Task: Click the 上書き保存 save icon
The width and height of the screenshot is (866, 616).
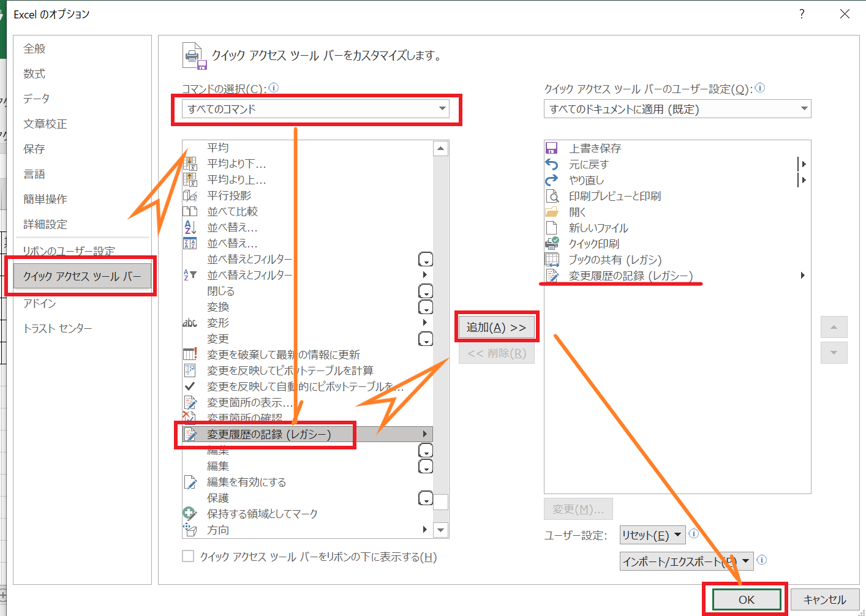Action: [551, 148]
